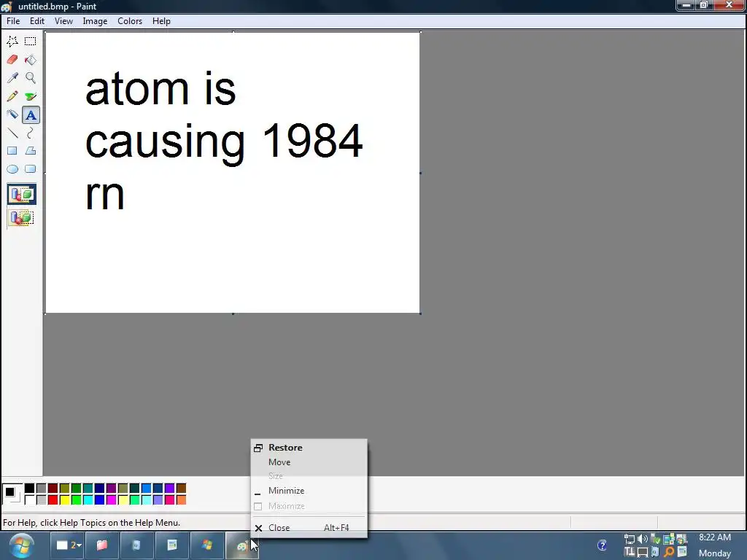Select the Free-Form Select tool
The height and width of the screenshot is (560, 747).
(x=12, y=42)
